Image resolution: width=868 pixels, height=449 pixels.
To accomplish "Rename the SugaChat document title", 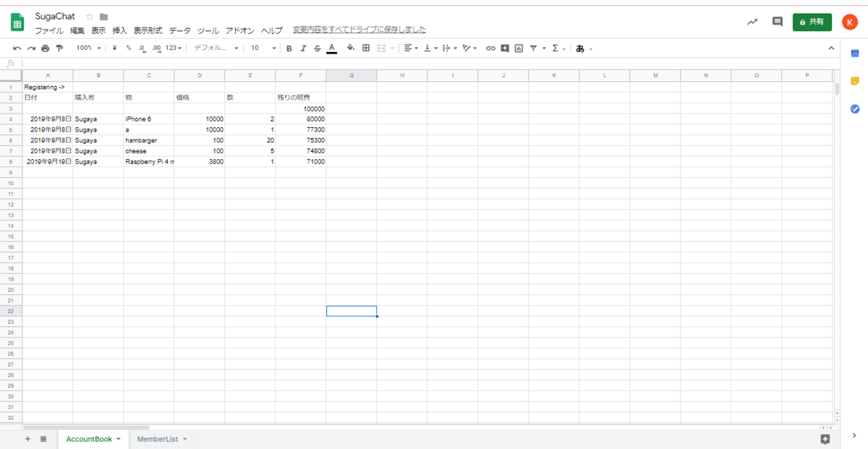I will click(55, 17).
